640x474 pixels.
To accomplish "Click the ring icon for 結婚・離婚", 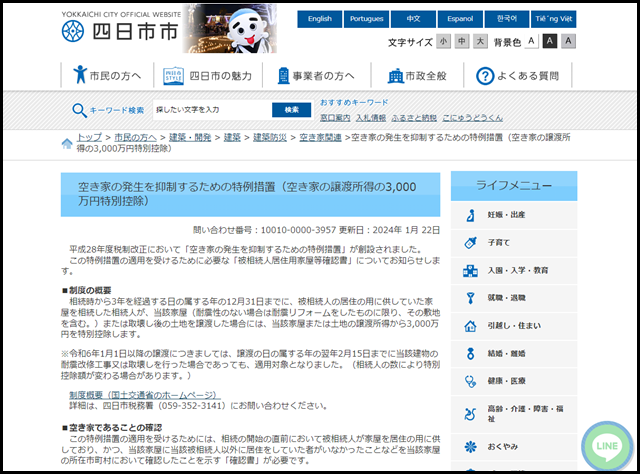I will pos(470,354).
